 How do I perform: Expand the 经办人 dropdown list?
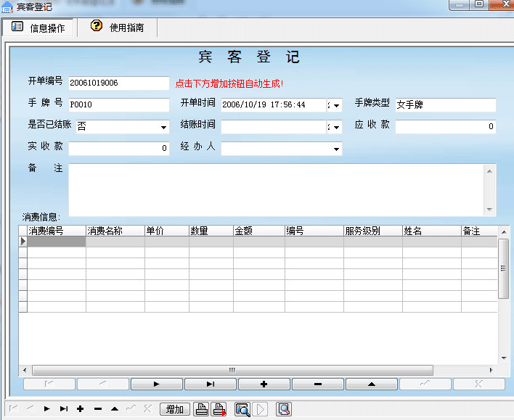click(336, 149)
